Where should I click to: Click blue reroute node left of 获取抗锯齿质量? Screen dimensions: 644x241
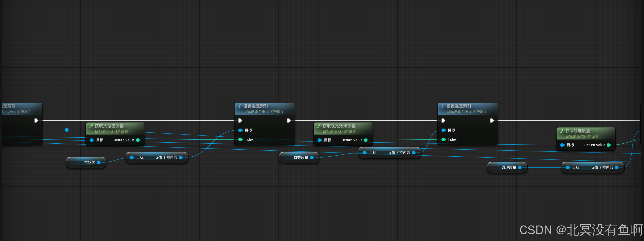pyautogui.click(x=67, y=130)
